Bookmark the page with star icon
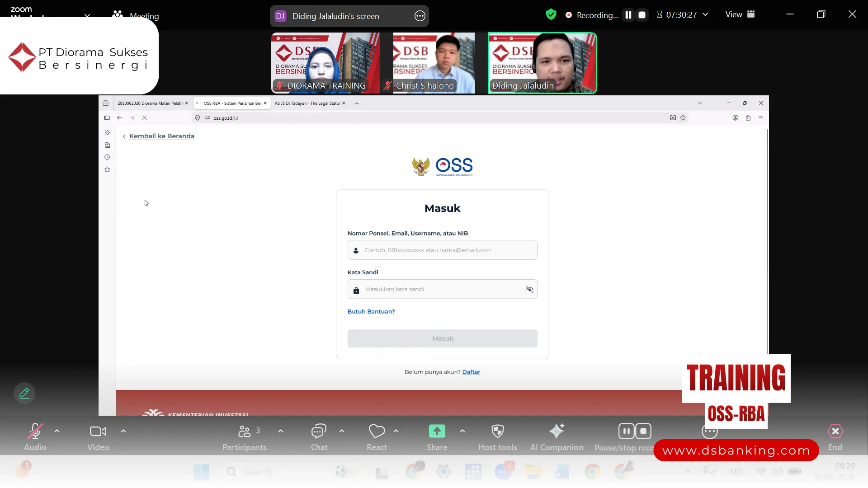Image resolution: width=868 pixels, height=488 pixels. tap(683, 117)
